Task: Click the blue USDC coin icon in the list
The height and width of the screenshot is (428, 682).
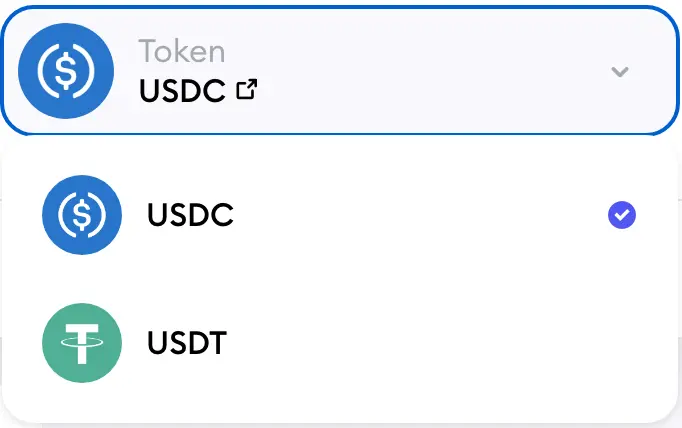Action: 82,215
